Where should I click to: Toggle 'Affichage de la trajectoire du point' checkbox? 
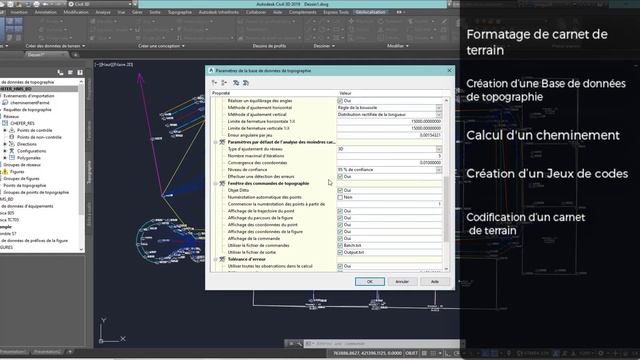point(340,211)
